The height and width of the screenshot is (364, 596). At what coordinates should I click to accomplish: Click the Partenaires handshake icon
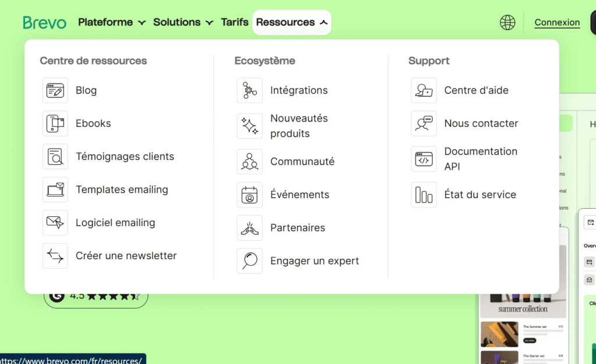250,228
